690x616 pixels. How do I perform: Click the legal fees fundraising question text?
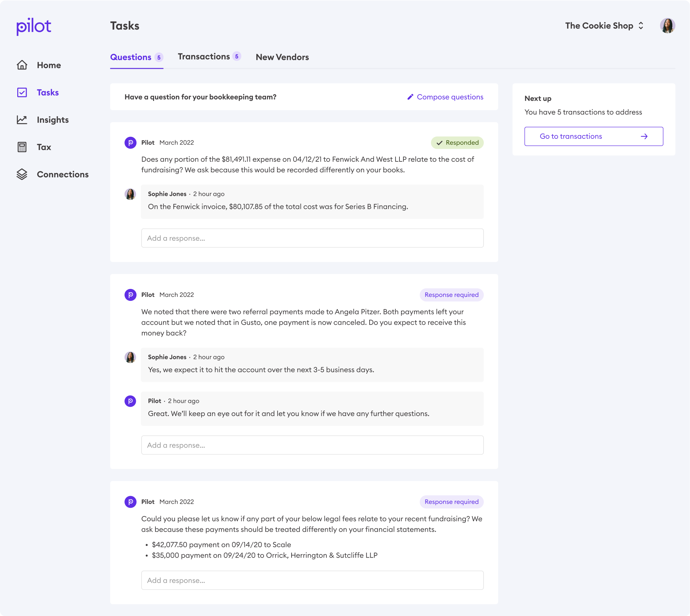point(312,524)
